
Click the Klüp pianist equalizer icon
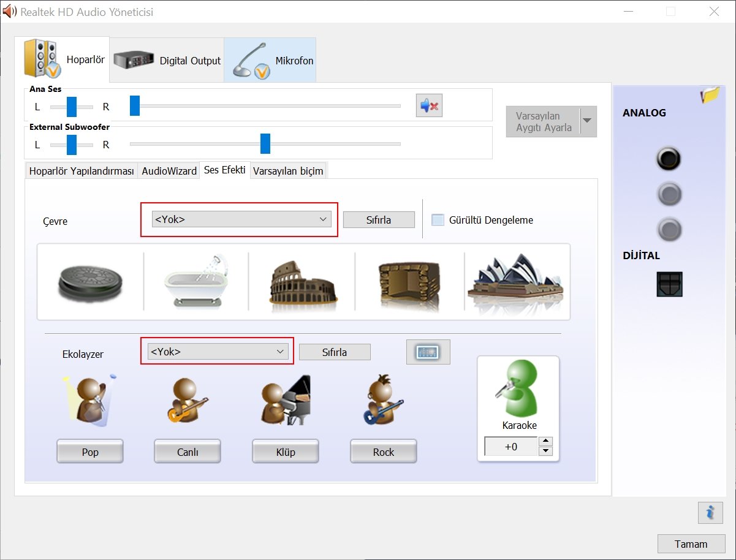[285, 399]
